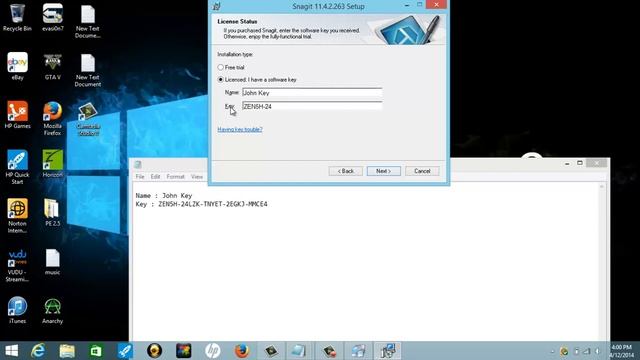This screenshot has width=640, height=360.
Task: Switch to Snagit setup taskbar icon
Action: click(387, 351)
